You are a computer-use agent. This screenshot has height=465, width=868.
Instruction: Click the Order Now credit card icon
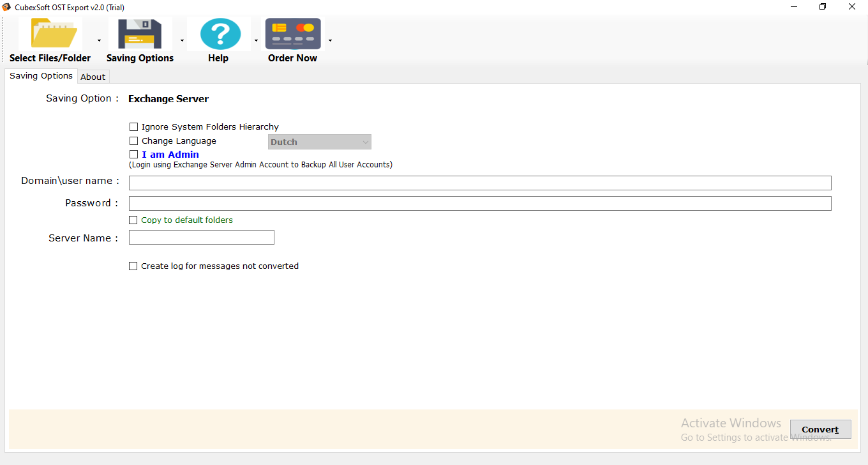tap(293, 34)
